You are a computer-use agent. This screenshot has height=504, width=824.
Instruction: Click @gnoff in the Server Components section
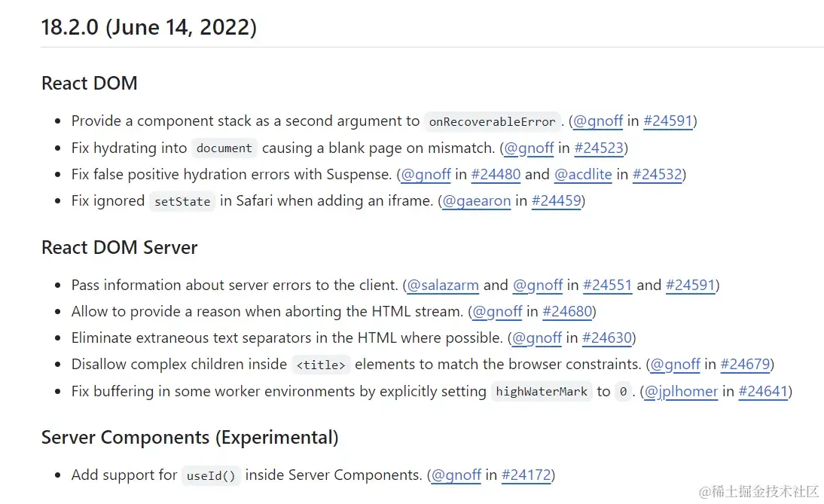coord(456,475)
